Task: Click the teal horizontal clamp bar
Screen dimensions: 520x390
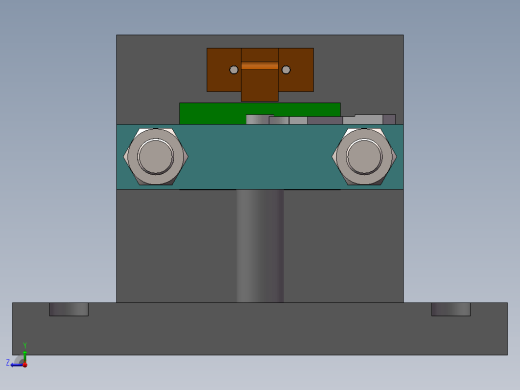Action: click(x=260, y=157)
